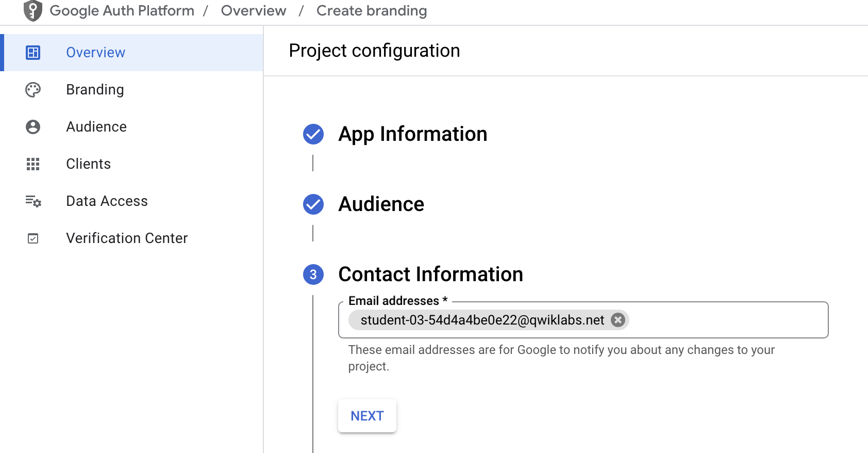This screenshot has width=868, height=453.
Task: Expand the Audience step heading
Action: pos(381,204)
